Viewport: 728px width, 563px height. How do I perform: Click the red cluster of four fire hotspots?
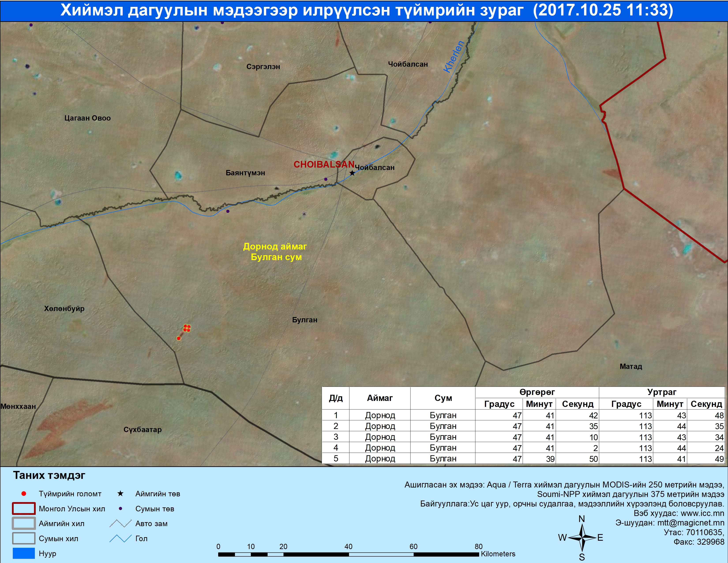pos(187,328)
